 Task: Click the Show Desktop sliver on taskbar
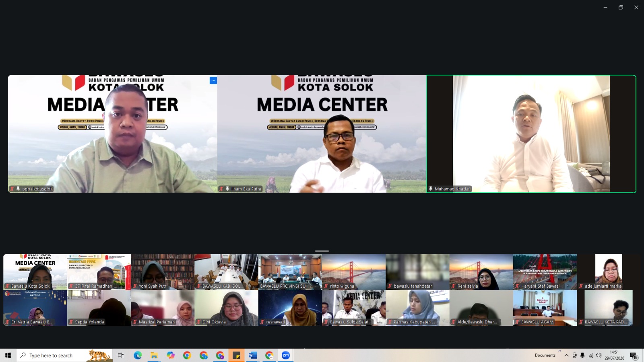pos(643,355)
